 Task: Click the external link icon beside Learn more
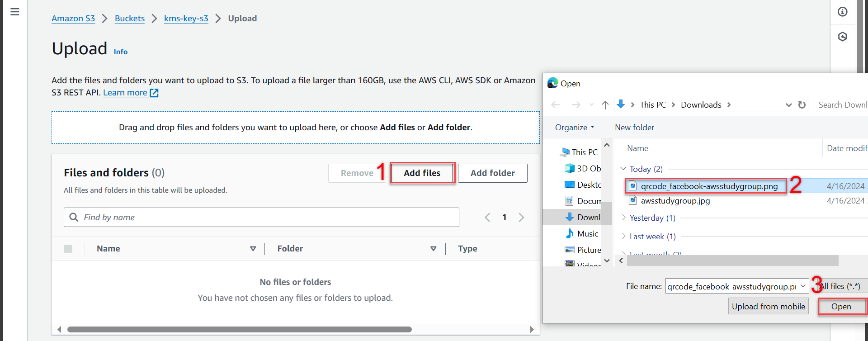(154, 93)
